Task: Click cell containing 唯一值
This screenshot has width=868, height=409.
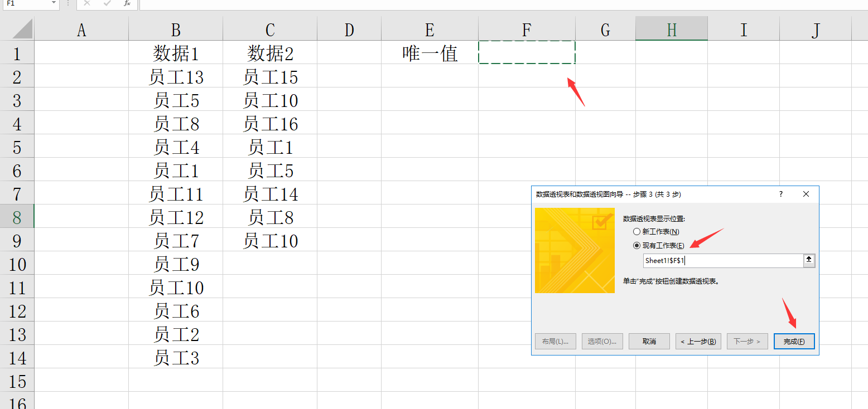Action: 430,53
